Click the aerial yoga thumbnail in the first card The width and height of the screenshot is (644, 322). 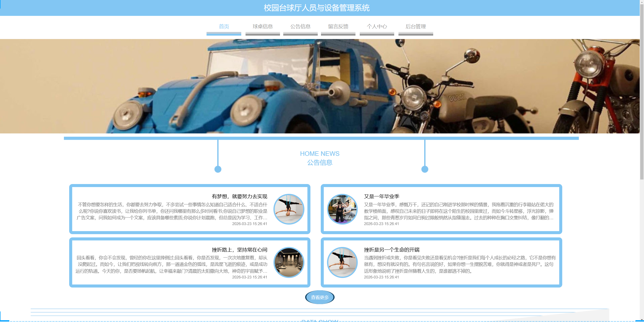pyautogui.click(x=289, y=209)
